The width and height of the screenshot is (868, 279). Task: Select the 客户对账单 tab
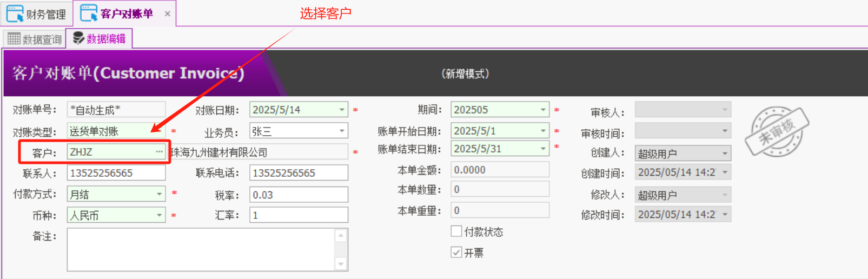click(x=126, y=14)
